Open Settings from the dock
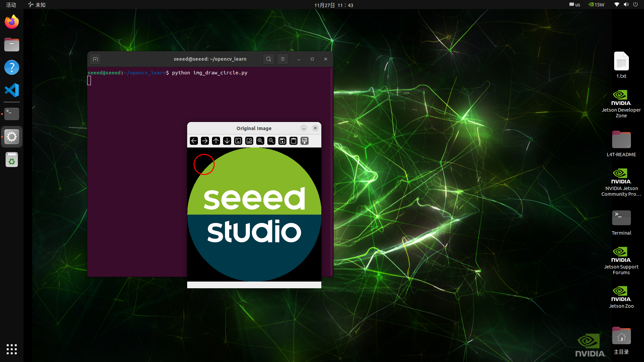 12,137
